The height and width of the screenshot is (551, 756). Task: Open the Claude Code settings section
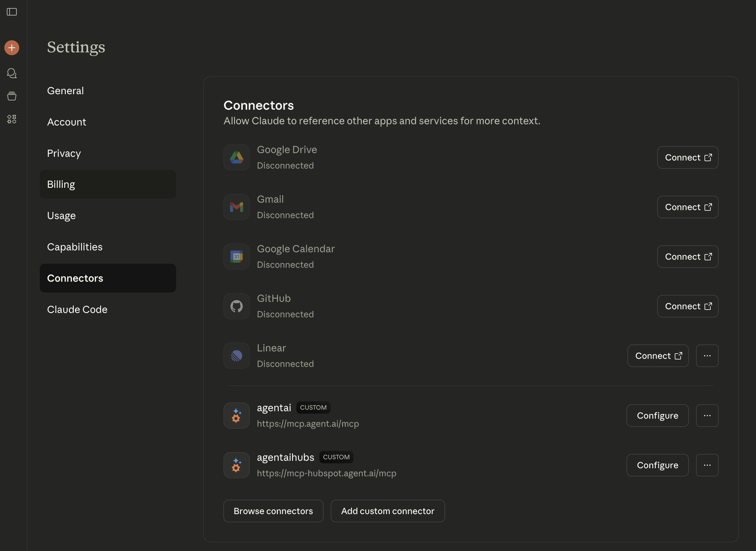point(77,310)
